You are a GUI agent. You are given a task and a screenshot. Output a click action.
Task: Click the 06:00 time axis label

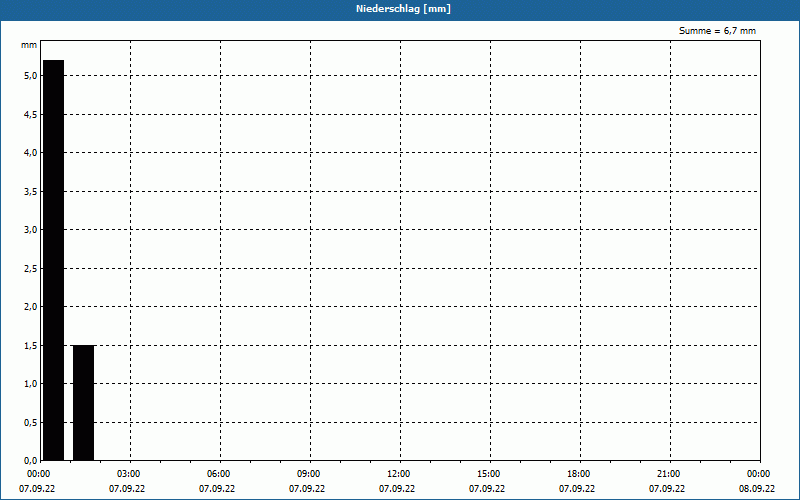tap(219, 474)
